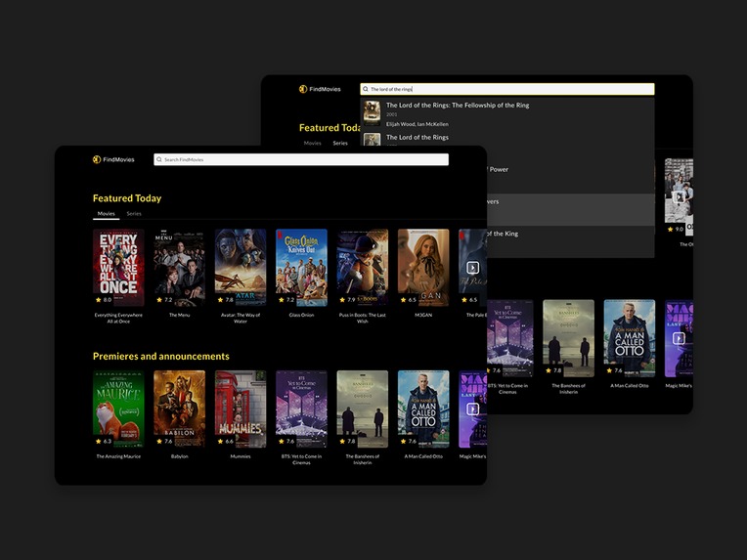Open the Everything Everywhere All at Once poster
The height and width of the screenshot is (560, 747).
click(118, 268)
